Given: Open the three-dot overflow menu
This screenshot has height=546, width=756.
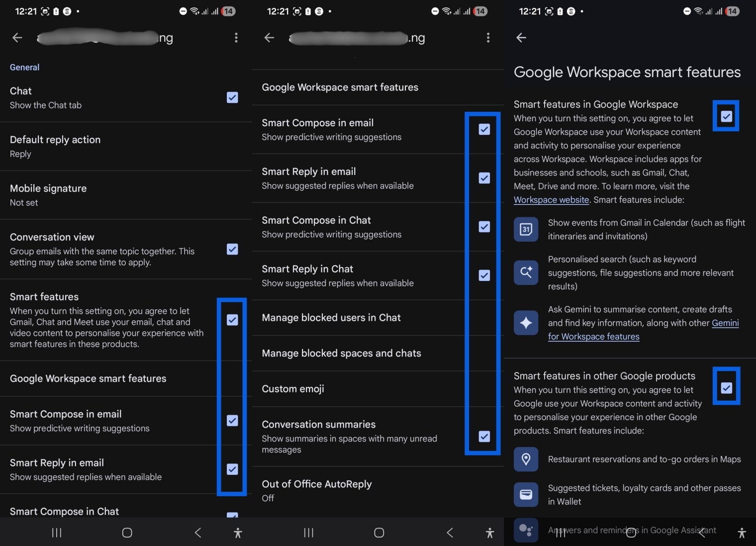Looking at the screenshot, I should pyautogui.click(x=236, y=37).
